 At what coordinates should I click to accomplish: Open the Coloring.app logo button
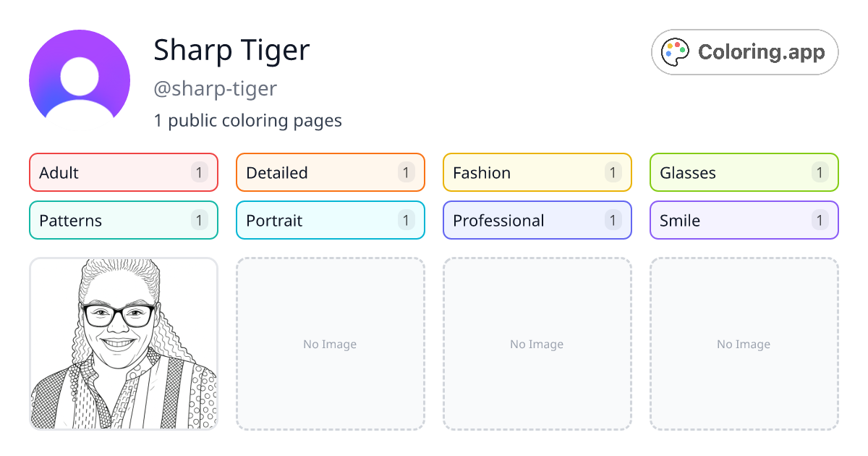(744, 52)
